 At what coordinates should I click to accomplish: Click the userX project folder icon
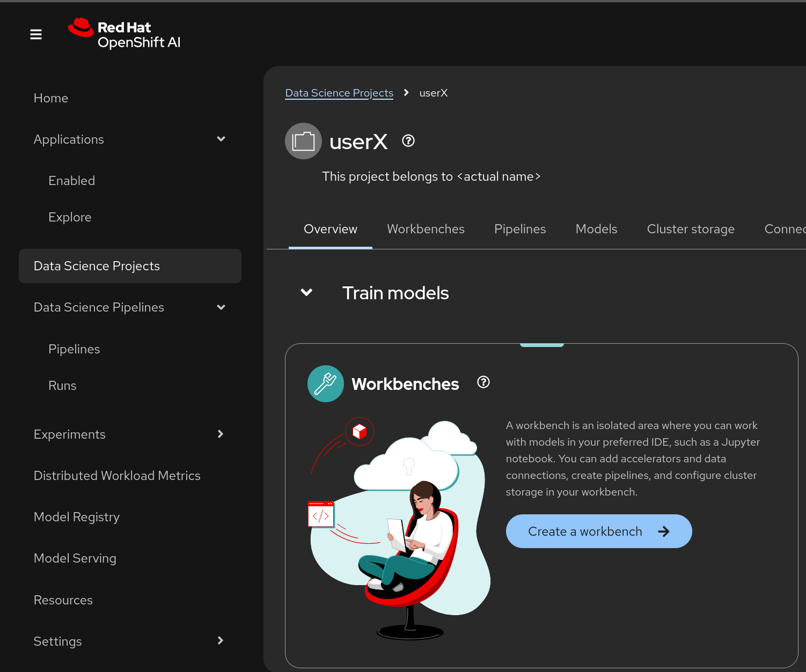pos(303,141)
